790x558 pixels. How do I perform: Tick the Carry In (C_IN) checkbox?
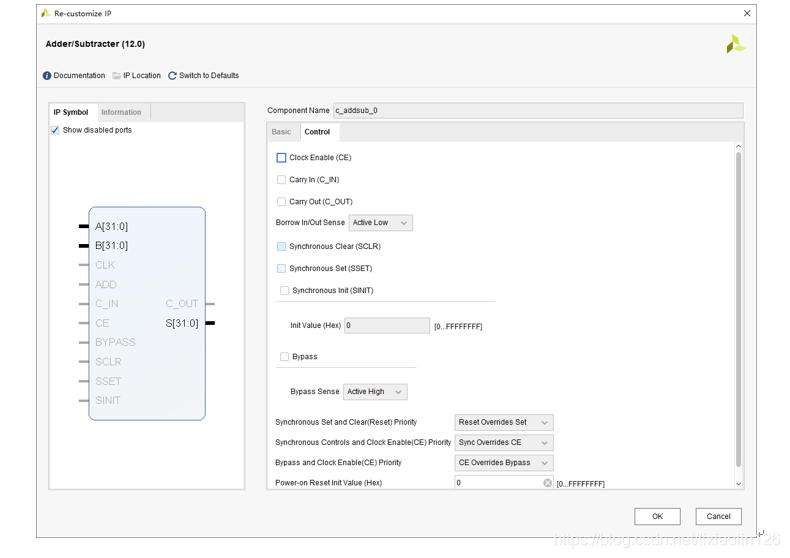point(281,180)
